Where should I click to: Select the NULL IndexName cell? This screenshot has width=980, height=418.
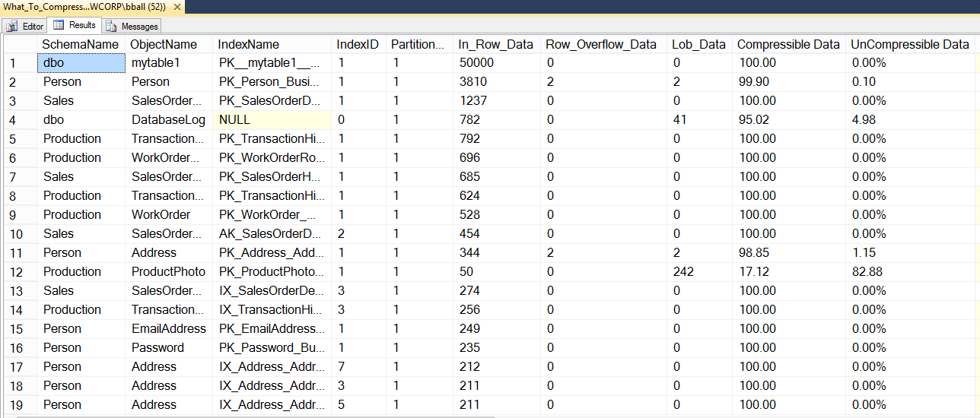[234, 120]
